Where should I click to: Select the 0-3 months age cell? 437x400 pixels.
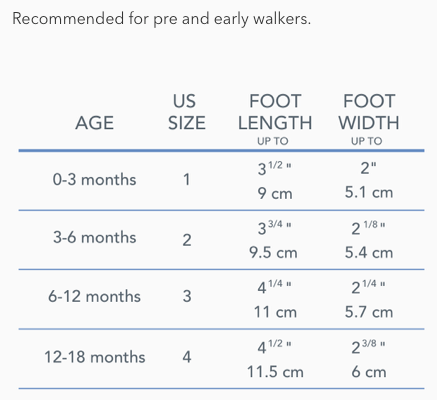point(94,180)
